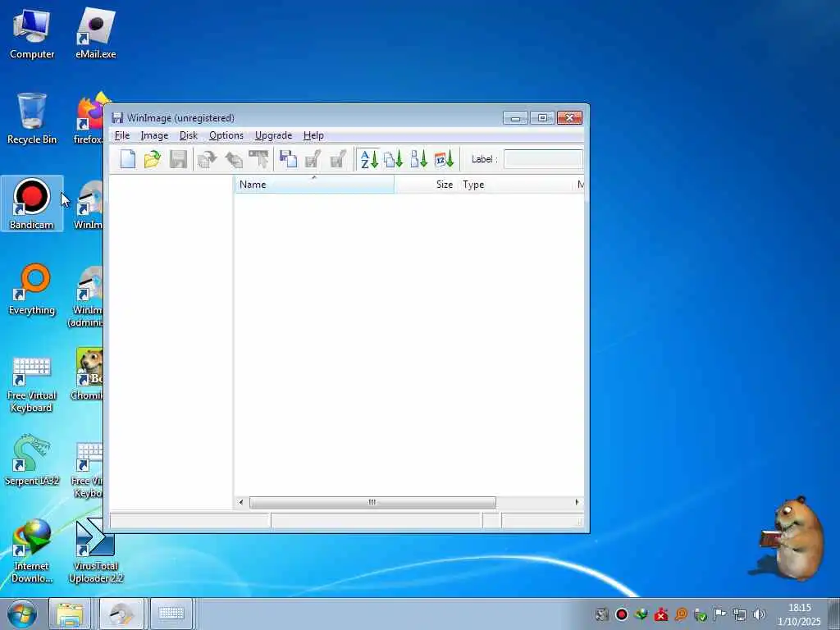The width and height of the screenshot is (840, 630).
Task: Sort files by date calendar icon
Action: (x=444, y=159)
